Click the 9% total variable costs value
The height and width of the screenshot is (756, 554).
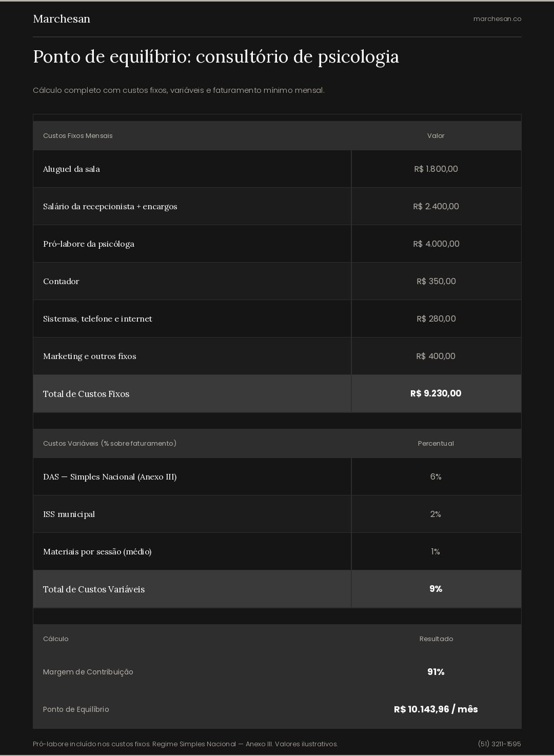[436, 589]
